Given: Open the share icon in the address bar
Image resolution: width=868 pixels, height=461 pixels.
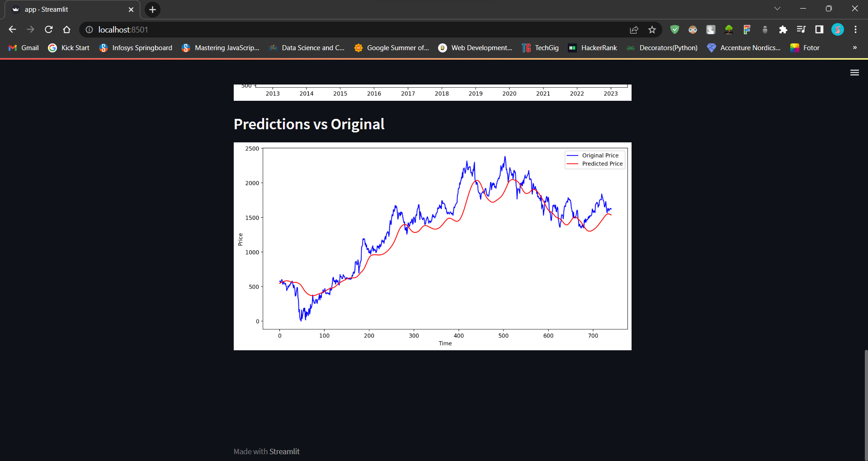Looking at the screenshot, I should coord(634,29).
